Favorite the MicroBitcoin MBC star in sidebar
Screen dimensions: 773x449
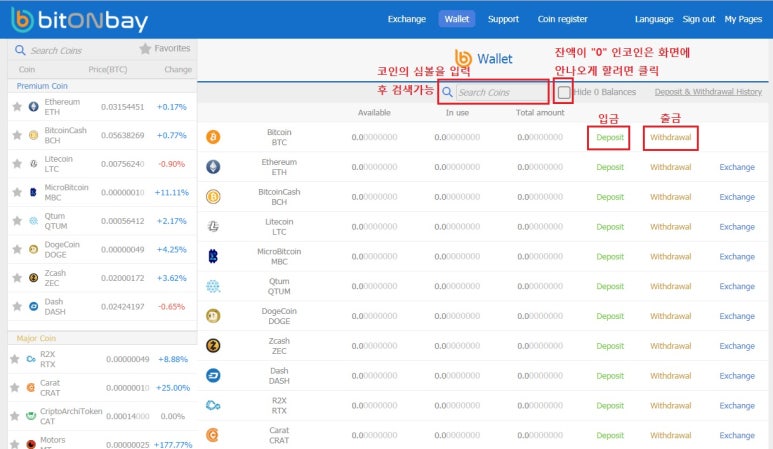coord(17,192)
